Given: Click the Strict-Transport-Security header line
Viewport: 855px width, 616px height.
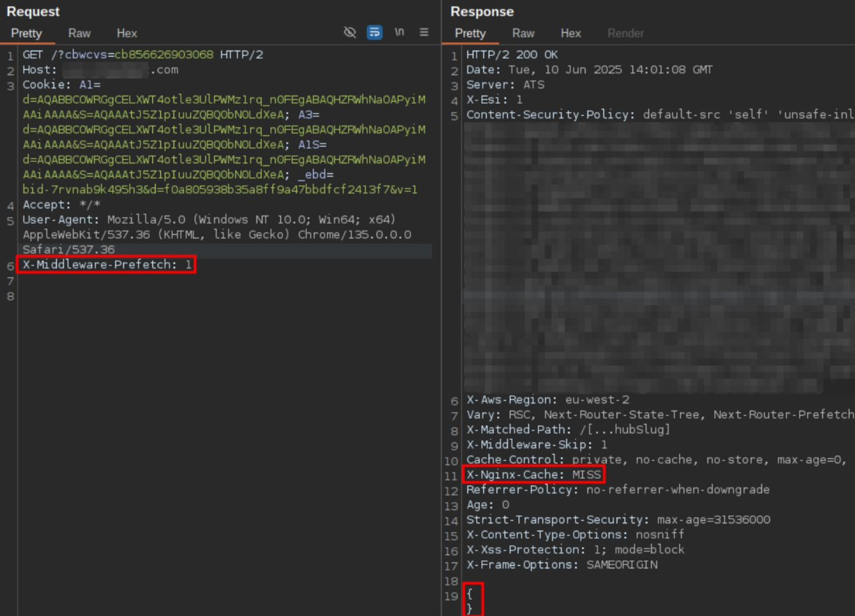Looking at the screenshot, I should tap(618, 520).
